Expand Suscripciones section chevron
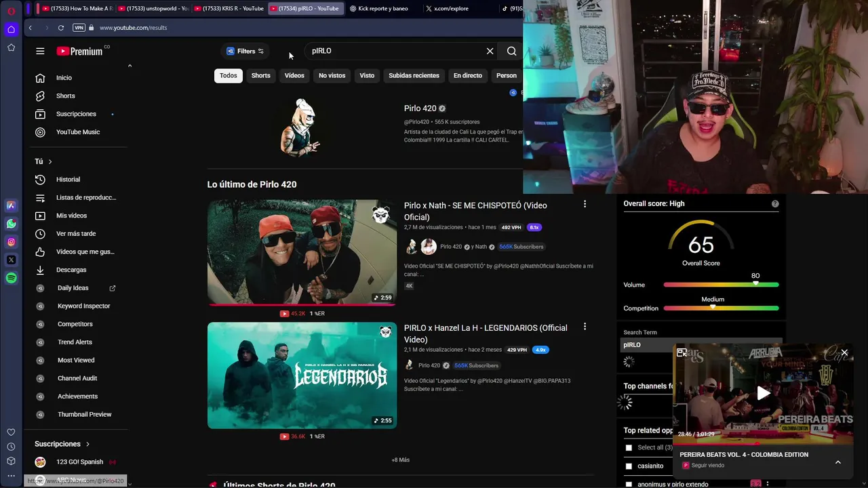 tap(87, 444)
